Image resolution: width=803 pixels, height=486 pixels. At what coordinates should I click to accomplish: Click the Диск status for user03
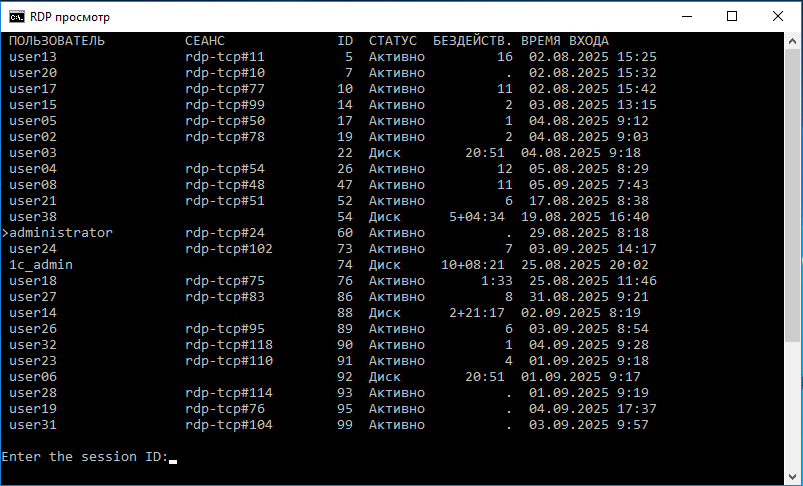pos(385,153)
